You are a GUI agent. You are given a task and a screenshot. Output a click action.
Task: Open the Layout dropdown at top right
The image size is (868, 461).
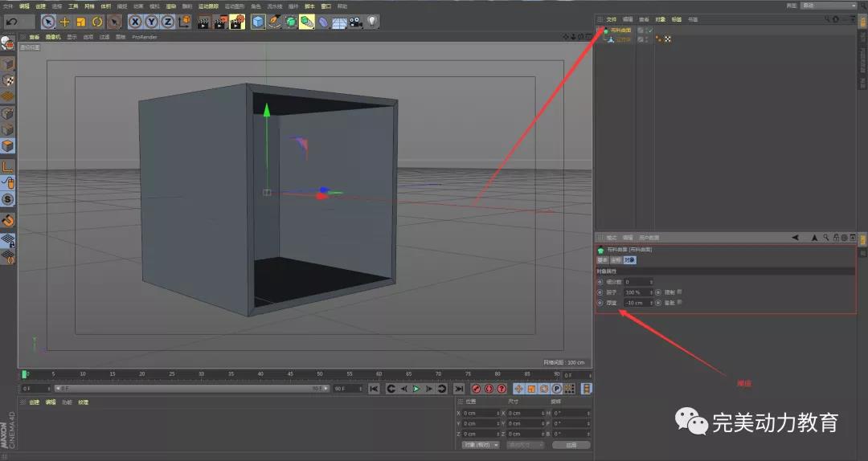tap(828, 6)
